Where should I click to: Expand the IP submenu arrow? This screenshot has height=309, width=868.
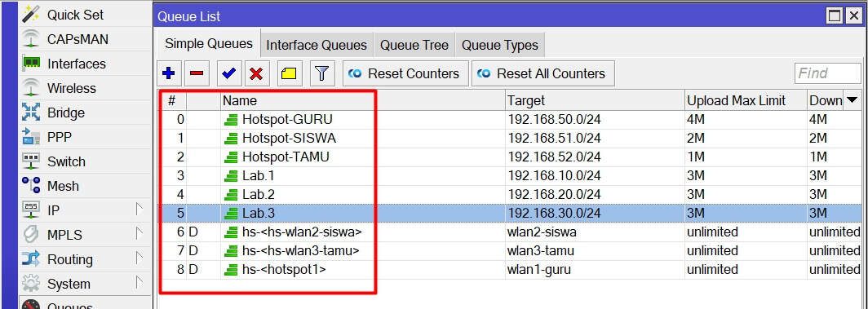click(x=139, y=210)
